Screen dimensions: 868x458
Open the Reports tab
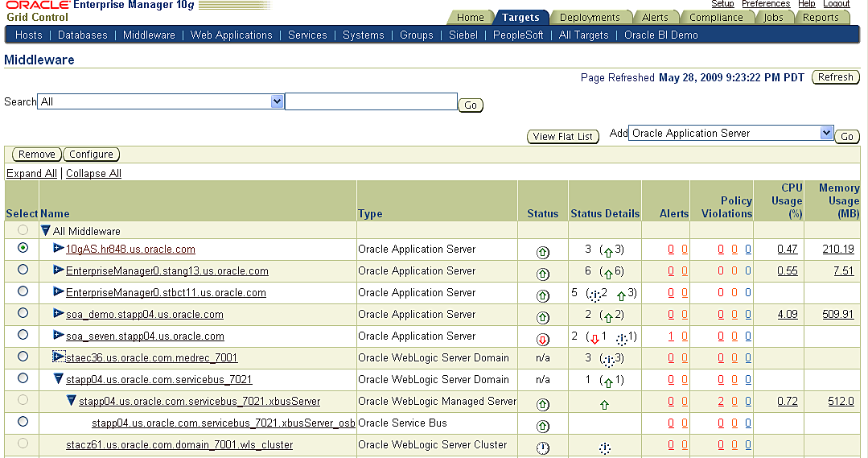tap(821, 17)
